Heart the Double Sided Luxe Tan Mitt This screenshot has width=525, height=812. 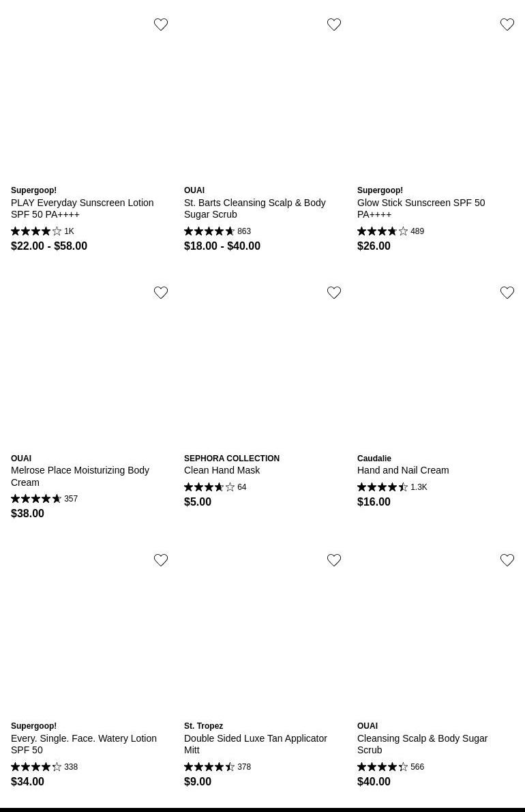pyautogui.click(x=334, y=560)
